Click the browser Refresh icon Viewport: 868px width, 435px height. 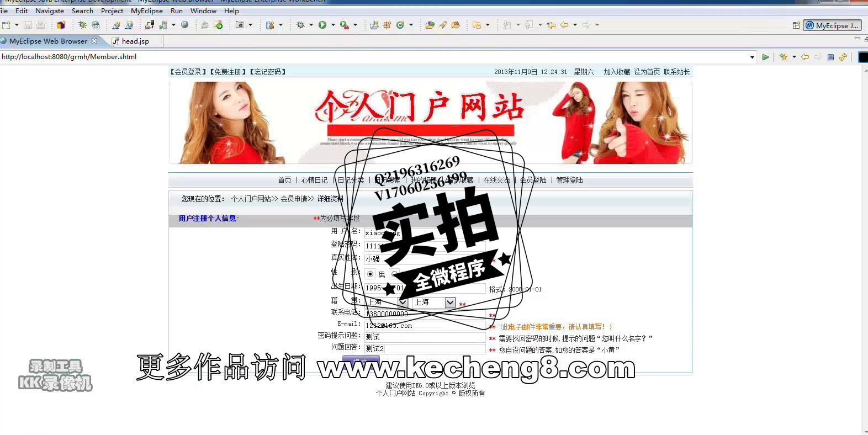(843, 57)
